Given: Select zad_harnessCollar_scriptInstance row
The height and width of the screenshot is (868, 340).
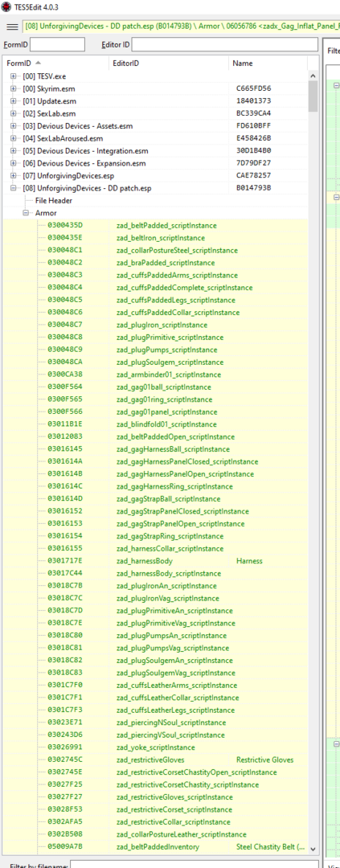Looking at the screenshot, I should 155,549.
